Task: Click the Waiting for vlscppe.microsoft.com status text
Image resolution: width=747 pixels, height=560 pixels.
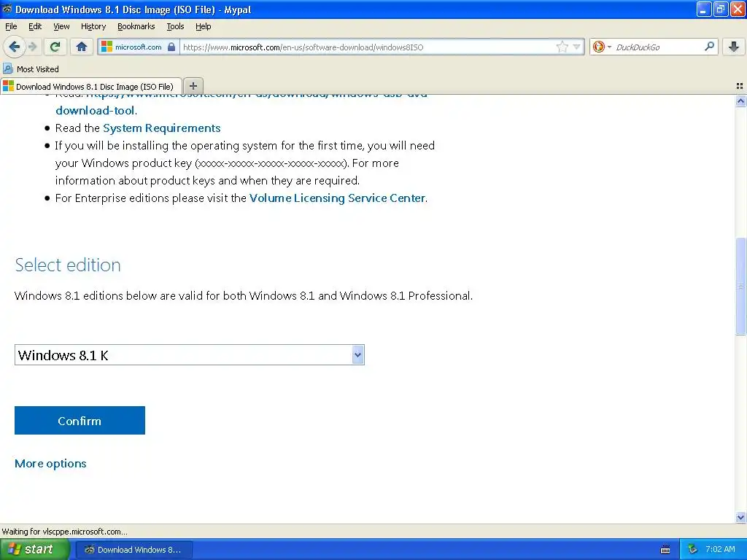Action: 64,532
